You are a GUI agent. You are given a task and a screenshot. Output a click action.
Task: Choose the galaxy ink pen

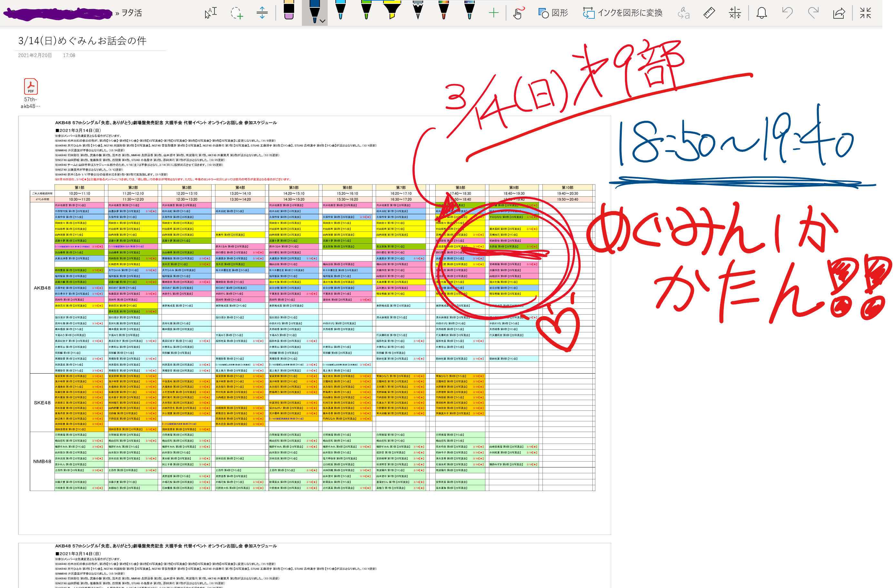(469, 11)
